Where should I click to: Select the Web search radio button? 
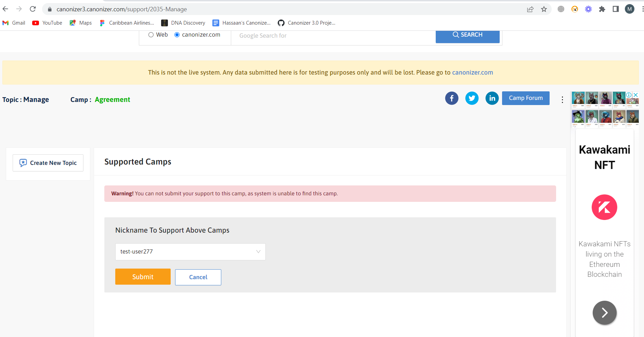click(x=151, y=35)
